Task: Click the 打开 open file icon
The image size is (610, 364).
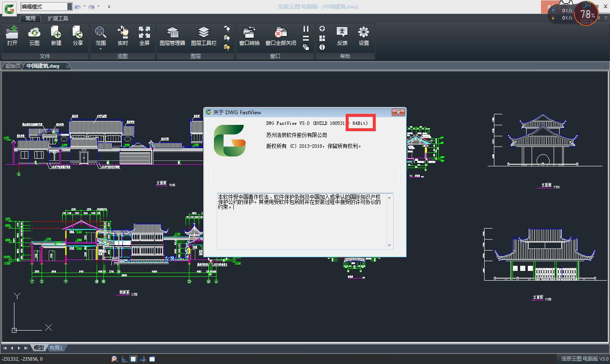Action: point(12,36)
